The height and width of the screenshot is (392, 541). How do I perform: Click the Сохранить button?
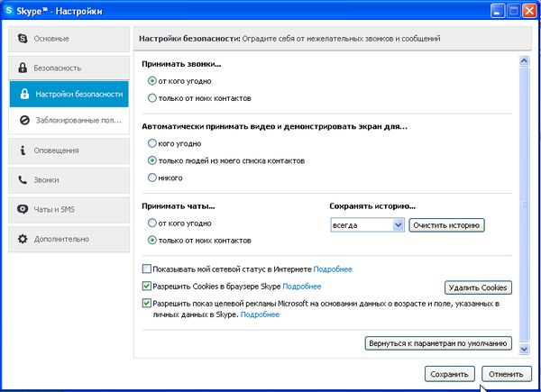(450, 374)
